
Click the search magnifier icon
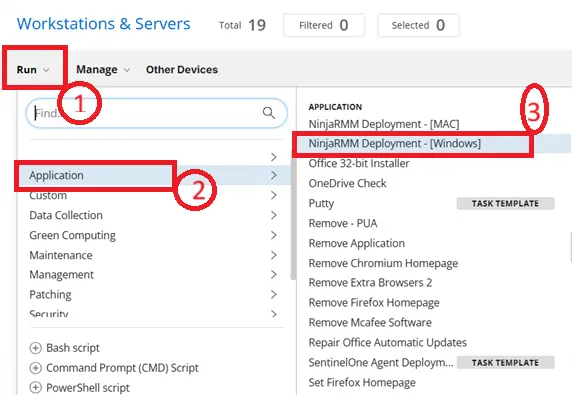coord(268,113)
